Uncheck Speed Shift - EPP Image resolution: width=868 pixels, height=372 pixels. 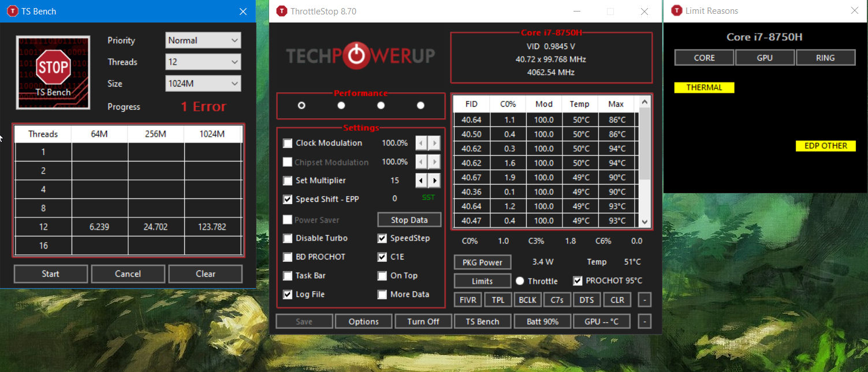tap(288, 200)
